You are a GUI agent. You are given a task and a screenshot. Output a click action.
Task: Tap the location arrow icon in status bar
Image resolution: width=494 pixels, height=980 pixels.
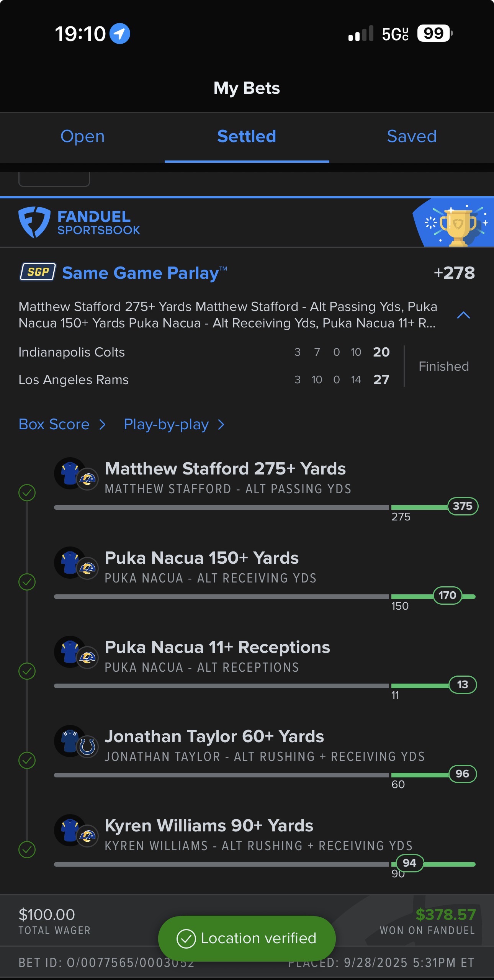click(x=120, y=34)
